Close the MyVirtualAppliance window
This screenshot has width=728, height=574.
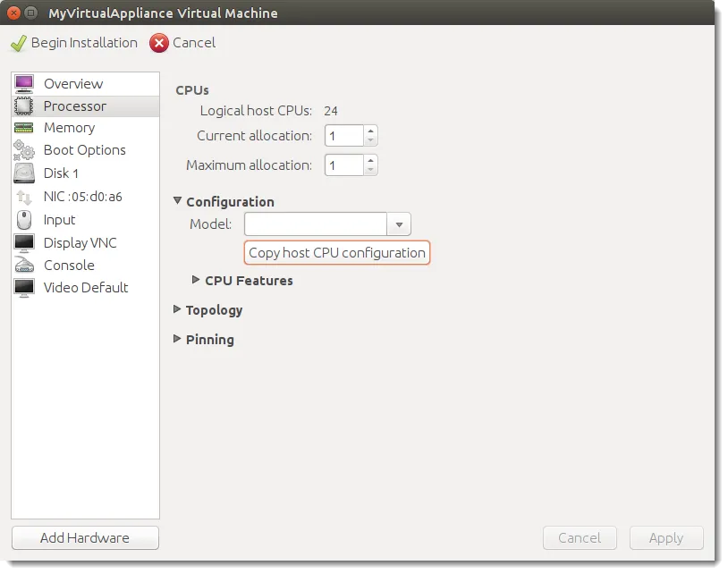(x=14, y=13)
